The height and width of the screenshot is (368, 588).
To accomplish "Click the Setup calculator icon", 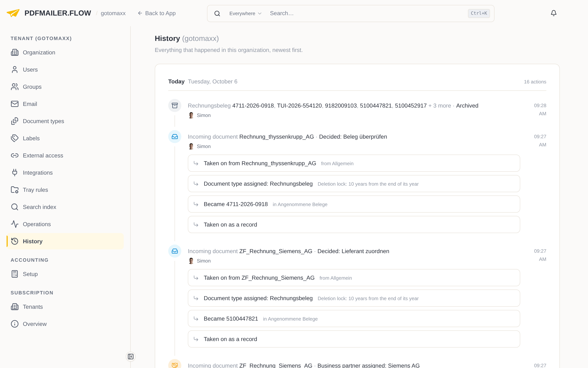I will 14,274.
